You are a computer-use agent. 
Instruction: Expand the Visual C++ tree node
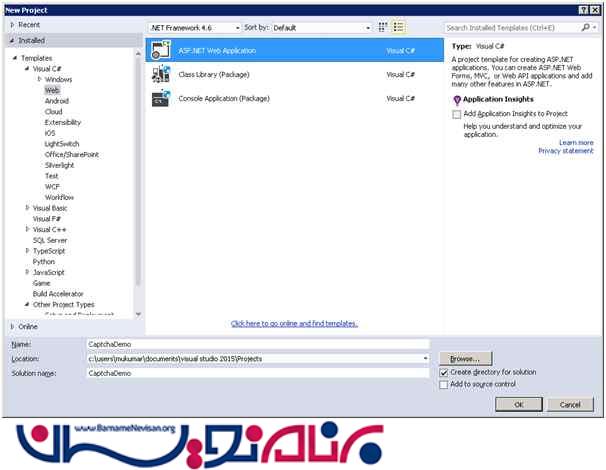pos(27,229)
